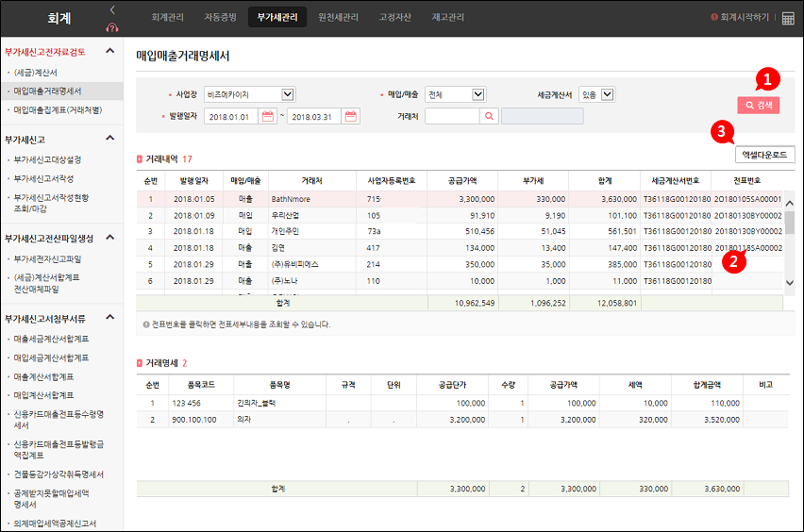Screen dimensions: 804x532
Task: Select the 개인주민 transaction row
Action: pyautogui.click(x=460, y=232)
